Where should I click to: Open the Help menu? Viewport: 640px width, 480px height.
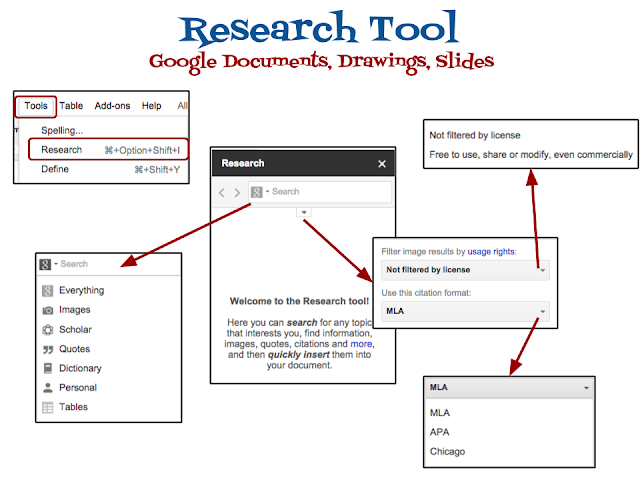(x=151, y=106)
